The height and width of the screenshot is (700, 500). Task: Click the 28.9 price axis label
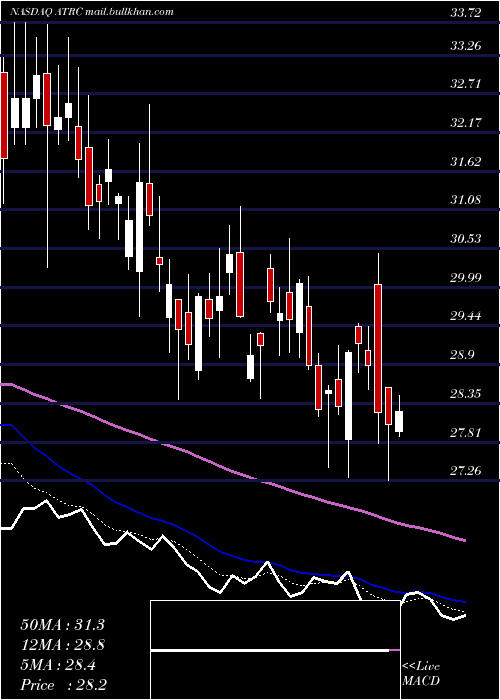coord(462,355)
